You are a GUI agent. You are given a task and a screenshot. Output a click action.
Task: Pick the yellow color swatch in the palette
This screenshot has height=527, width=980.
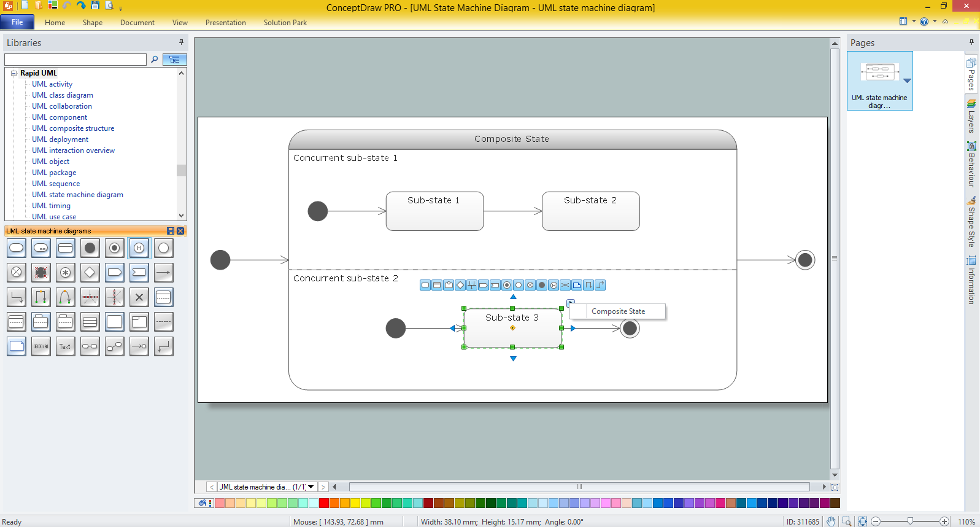pyautogui.click(x=355, y=503)
